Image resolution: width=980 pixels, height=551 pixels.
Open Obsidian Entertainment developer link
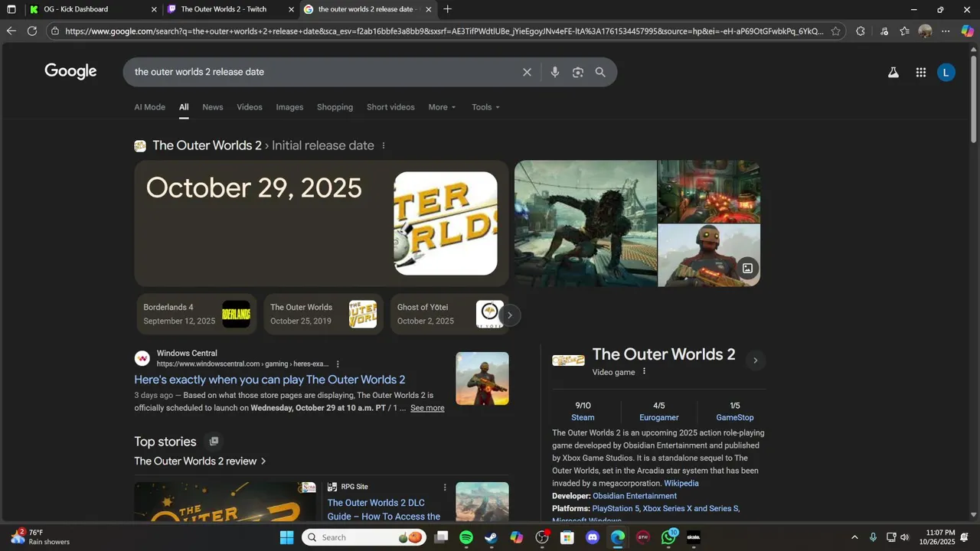coord(635,496)
